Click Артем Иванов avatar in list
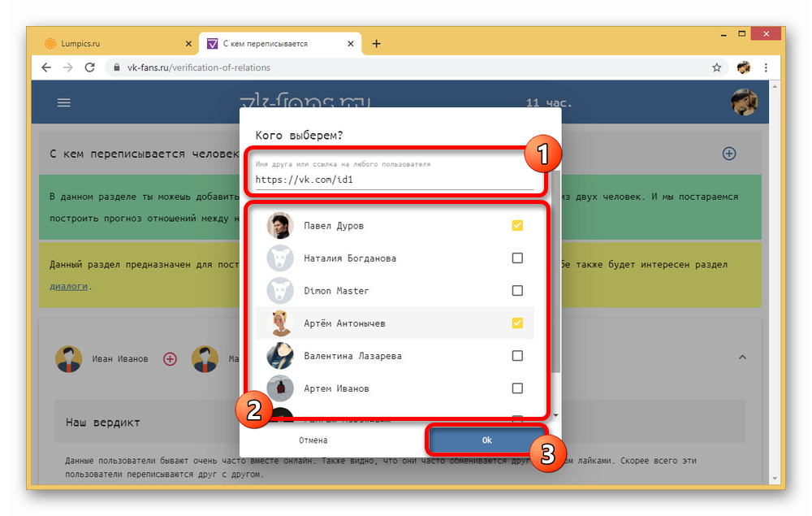Viewport: 812px width, 516px height. [x=280, y=388]
